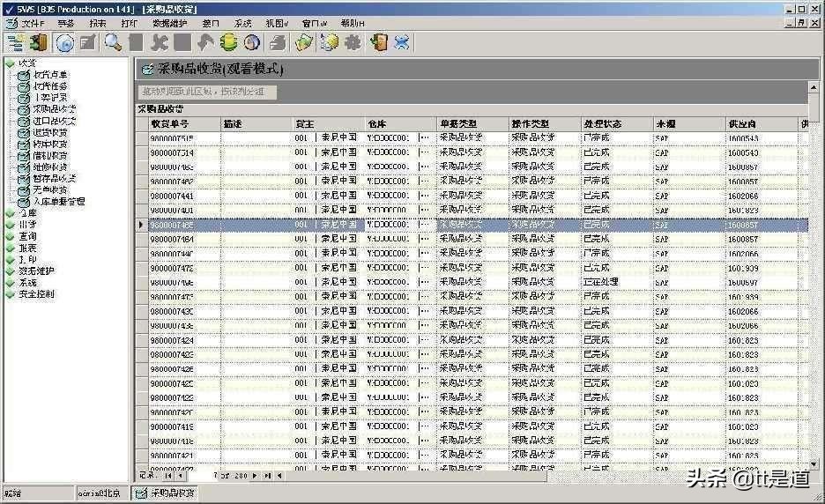Click the magnifying glass search toolbar icon
Image resolution: width=825 pixels, height=504 pixels.
112,42
